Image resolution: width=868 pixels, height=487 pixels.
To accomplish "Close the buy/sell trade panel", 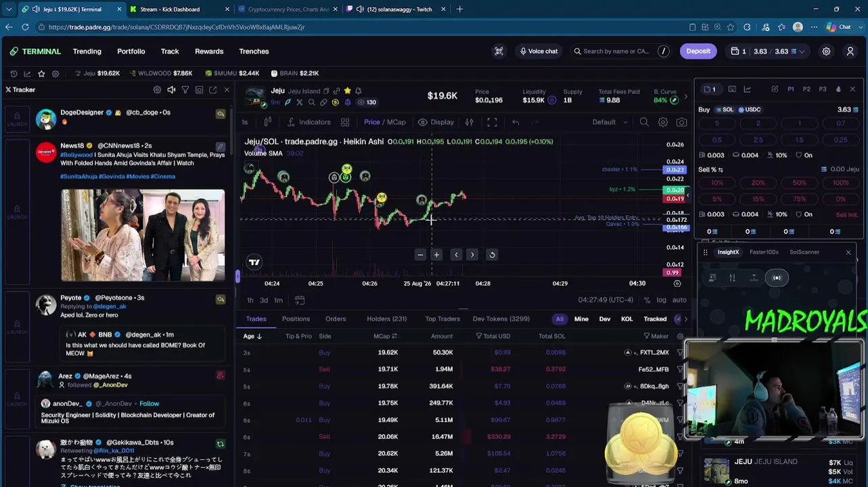I will 852,89.
